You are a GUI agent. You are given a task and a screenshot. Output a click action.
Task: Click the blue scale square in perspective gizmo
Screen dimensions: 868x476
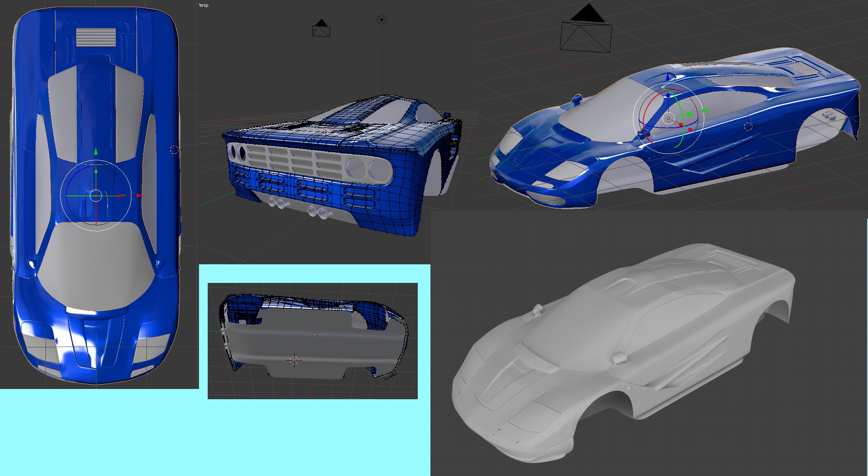coord(669,95)
